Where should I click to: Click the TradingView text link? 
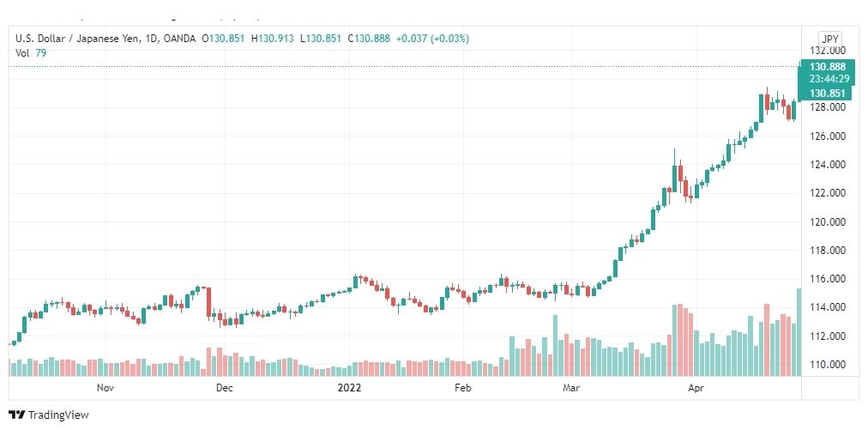(x=58, y=415)
